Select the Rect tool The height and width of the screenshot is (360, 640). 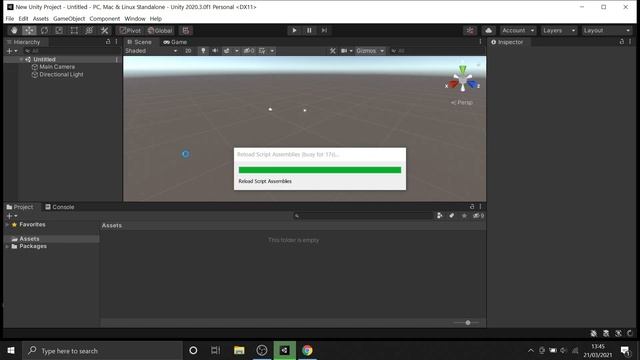click(x=74, y=31)
